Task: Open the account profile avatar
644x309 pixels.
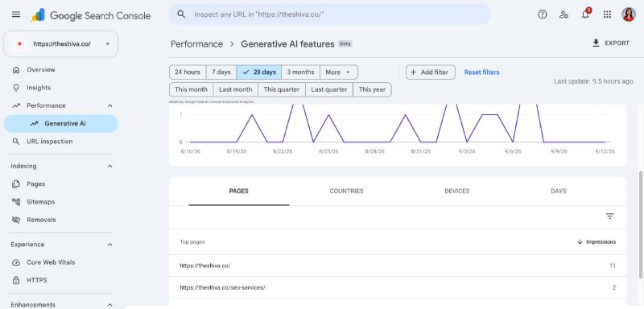Action: tap(629, 14)
